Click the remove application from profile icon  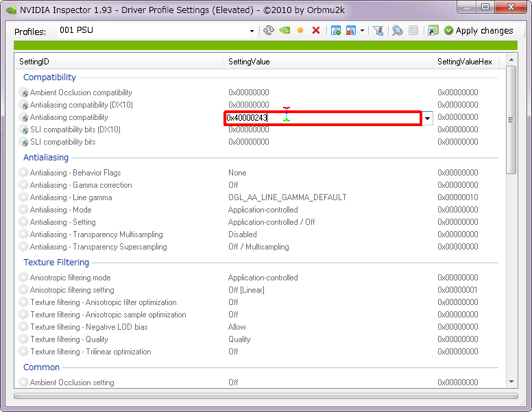click(x=351, y=31)
